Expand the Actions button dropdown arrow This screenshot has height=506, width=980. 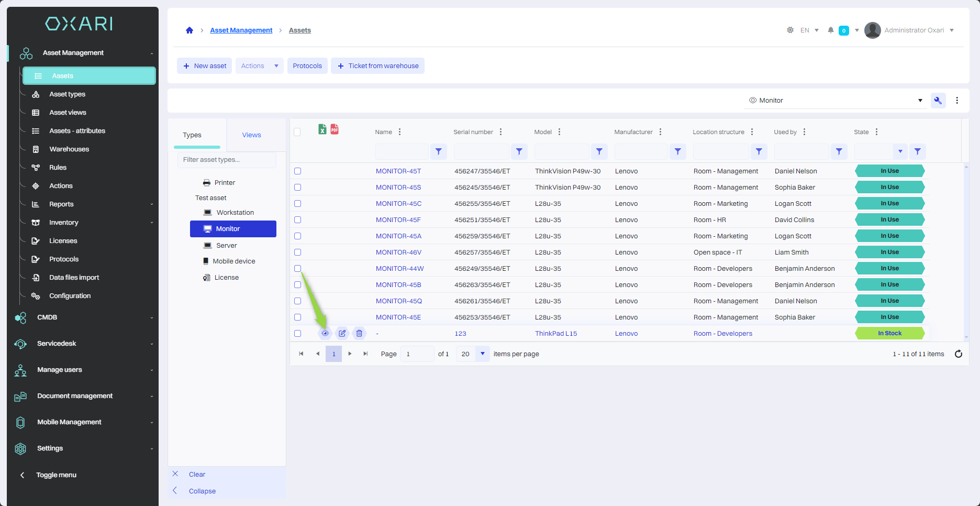tap(276, 66)
